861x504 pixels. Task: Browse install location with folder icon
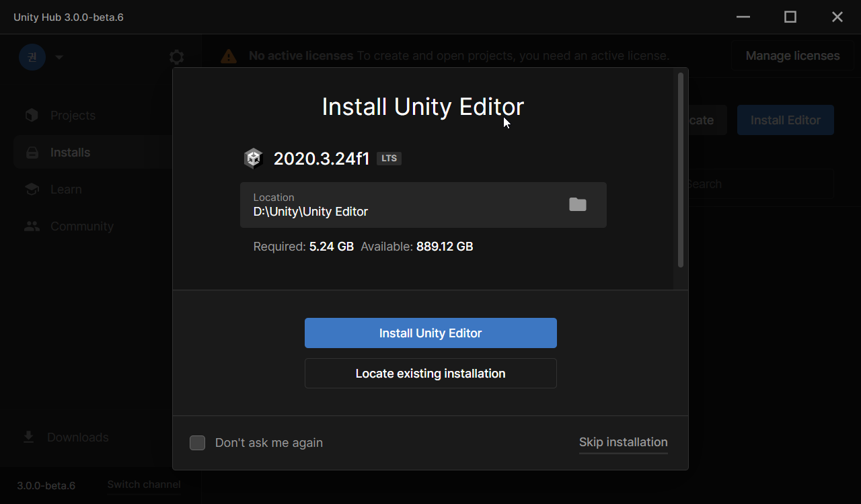578,204
